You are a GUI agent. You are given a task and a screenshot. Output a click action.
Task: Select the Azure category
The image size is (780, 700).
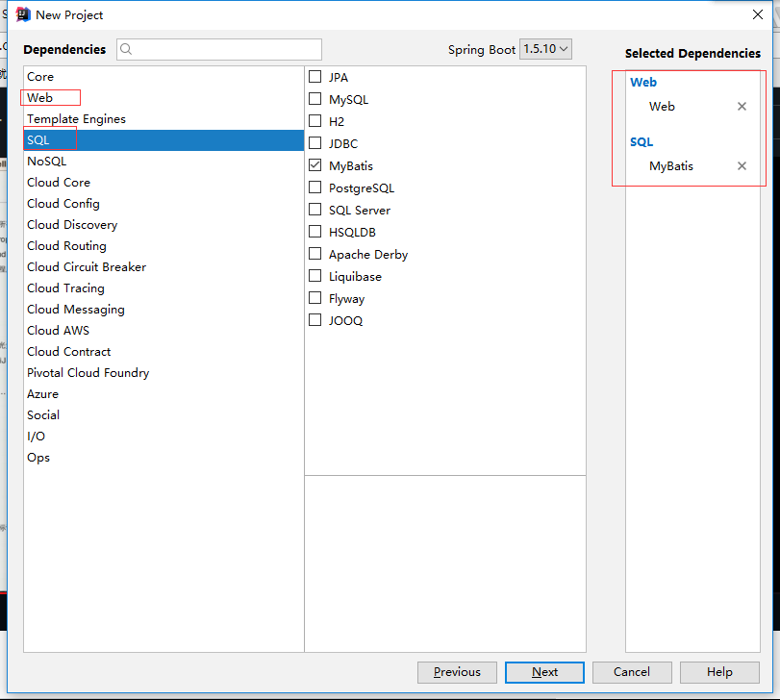click(164, 394)
